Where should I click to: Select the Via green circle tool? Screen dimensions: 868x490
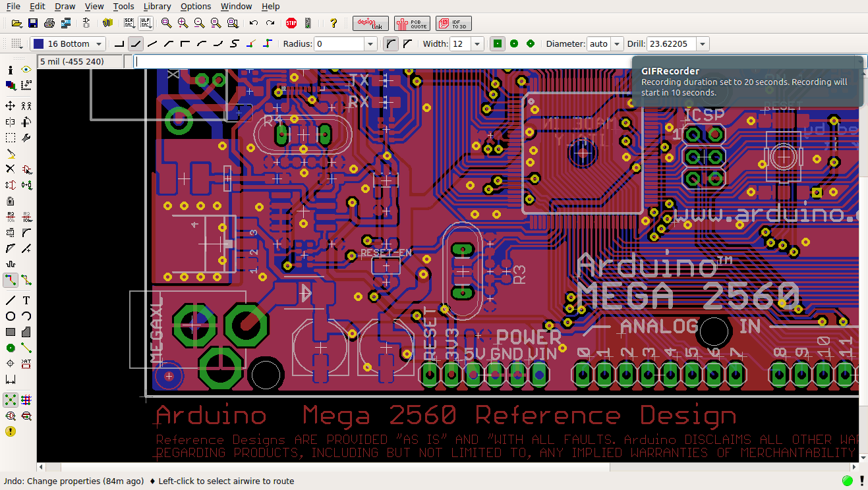tap(11, 348)
